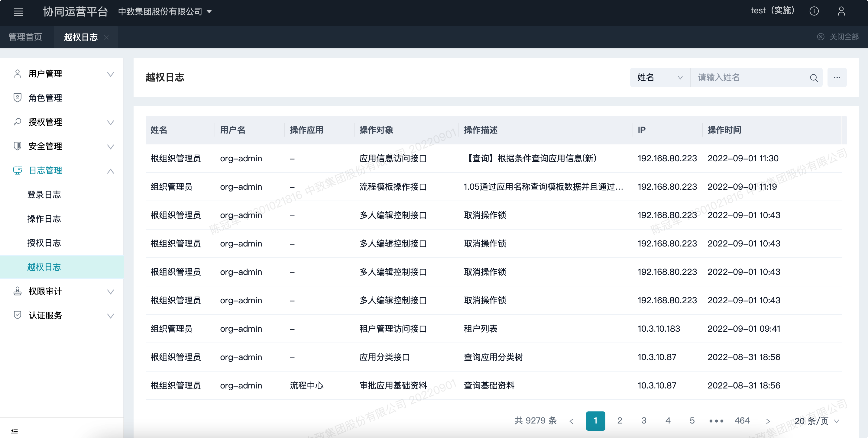Screen dimensions: 868x438
Task: Select 登录日志 submenu item
Action: tap(44, 195)
